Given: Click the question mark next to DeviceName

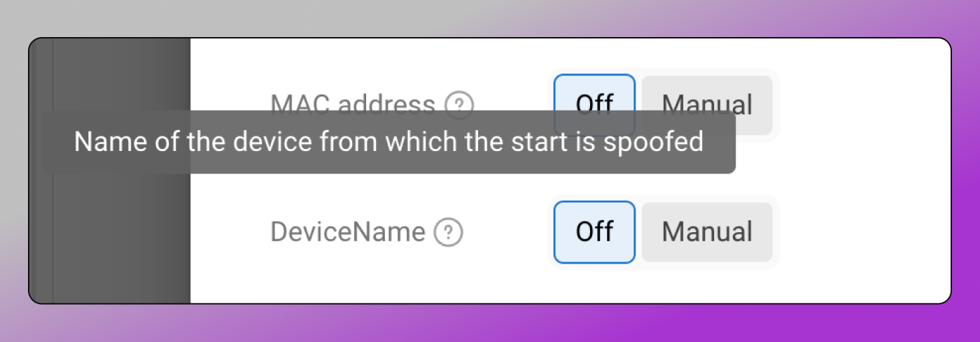Looking at the screenshot, I should 448,232.
